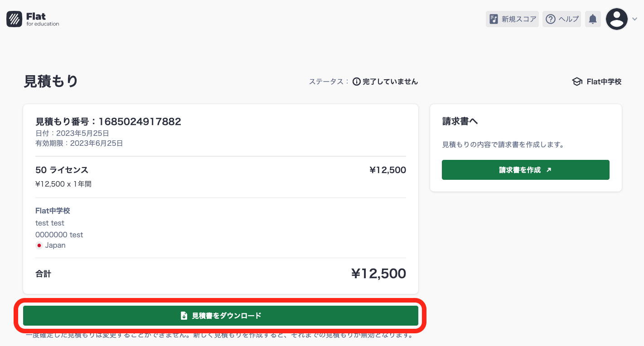Click the 見積もり page heading

pyautogui.click(x=51, y=81)
